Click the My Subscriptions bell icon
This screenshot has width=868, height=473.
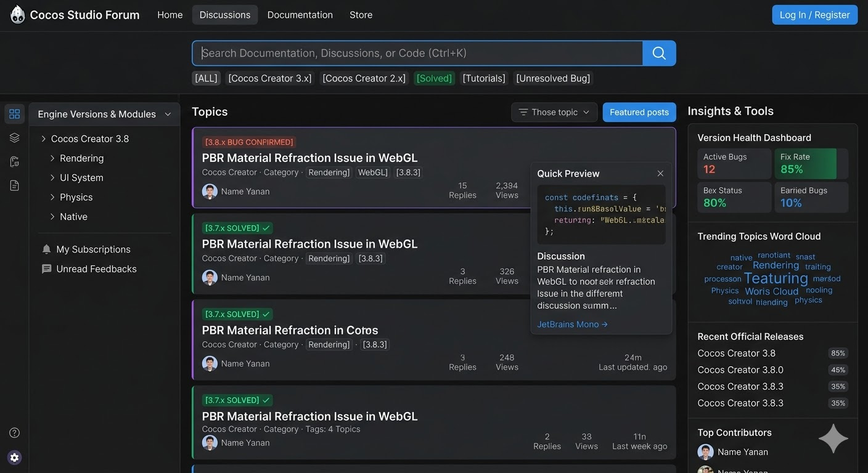click(x=46, y=249)
